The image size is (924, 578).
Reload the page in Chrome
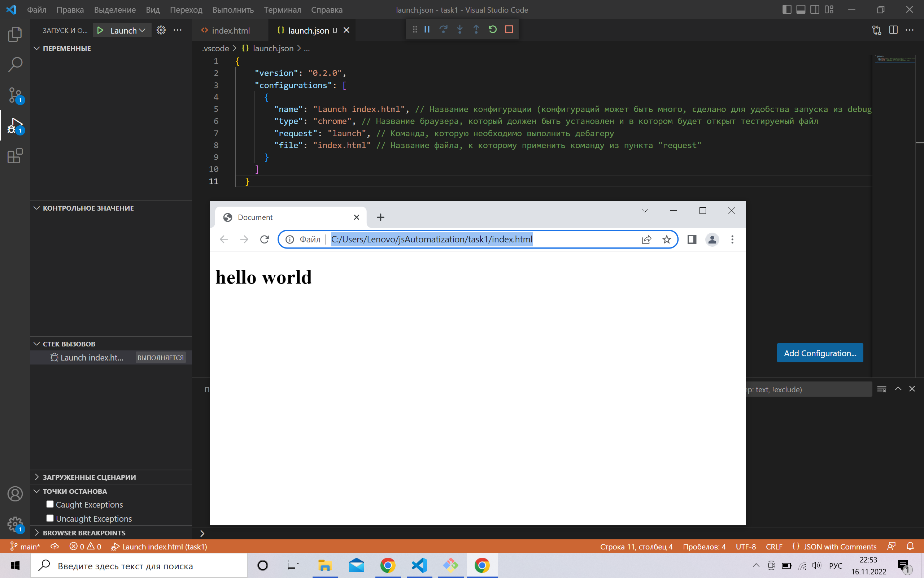click(264, 239)
